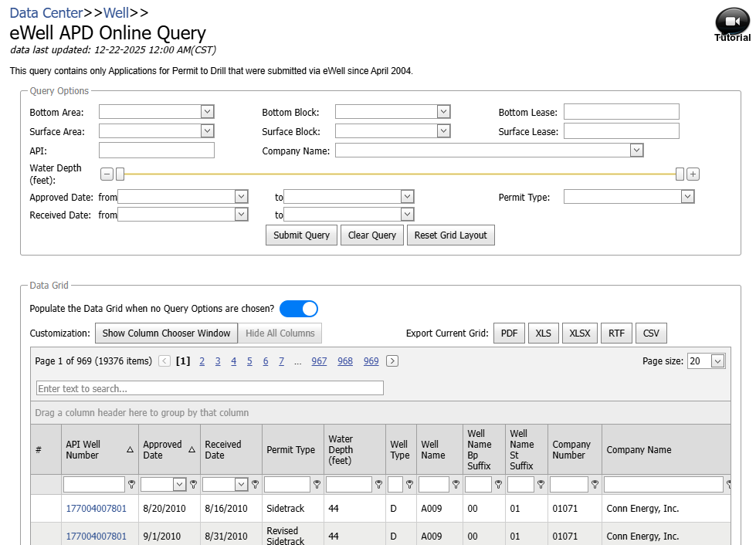
Task: Jump to page 969 of results
Action: coord(371,361)
